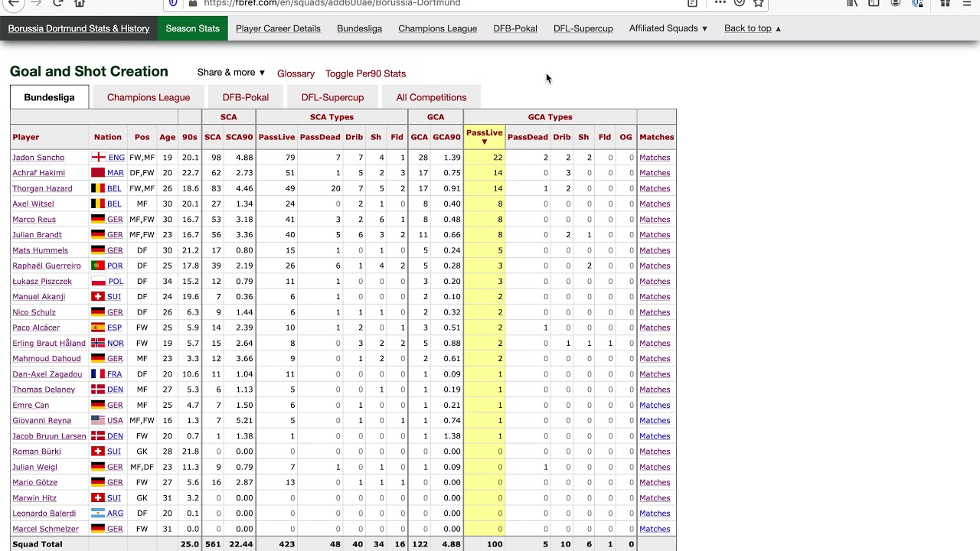Click the MAR nation link for Hakimi
The height and width of the screenshot is (551, 980).
click(x=115, y=173)
